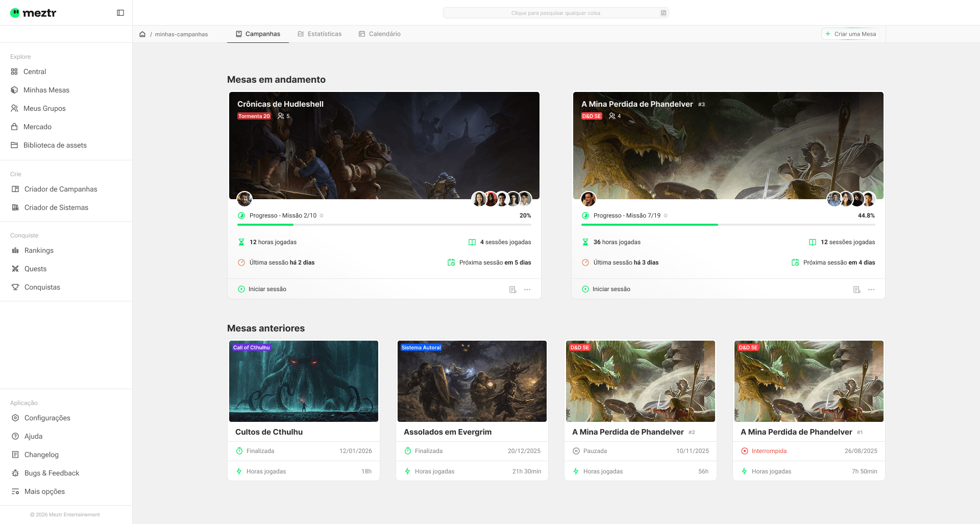
Task: Open Quests from the sidebar
Action: pyautogui.click(x=35, y=269)
